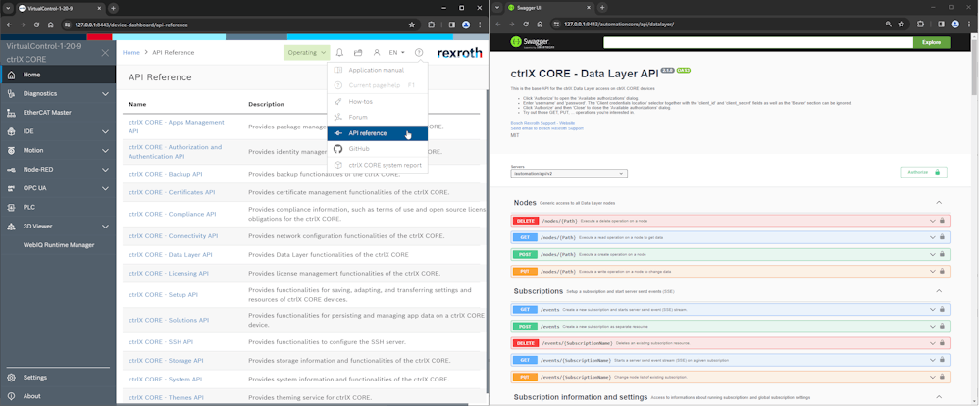Viewport: 980px width, 406px height.
Task: Open the notifications bell in ctrlX header
Action: point(339,53)
